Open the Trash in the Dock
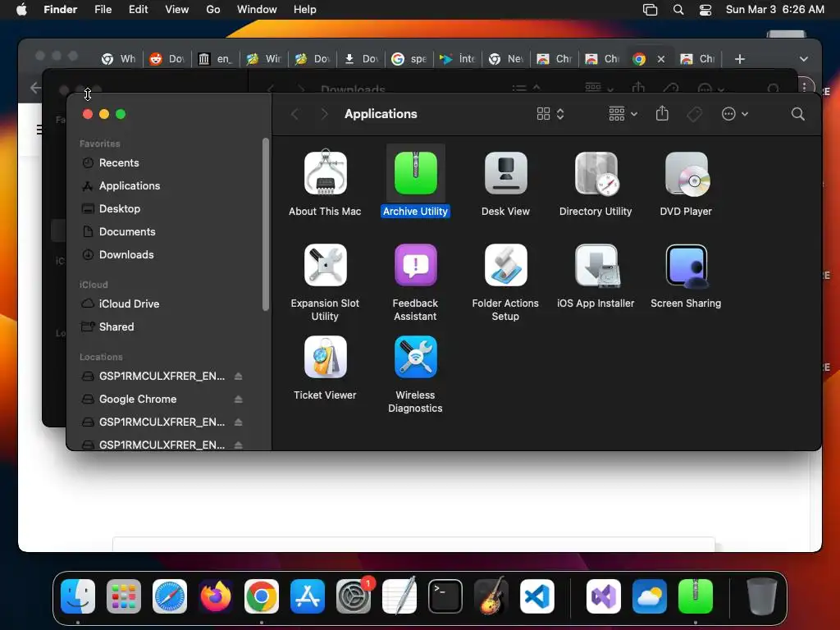This screenshot has width=840, height=630. point(761,596)
